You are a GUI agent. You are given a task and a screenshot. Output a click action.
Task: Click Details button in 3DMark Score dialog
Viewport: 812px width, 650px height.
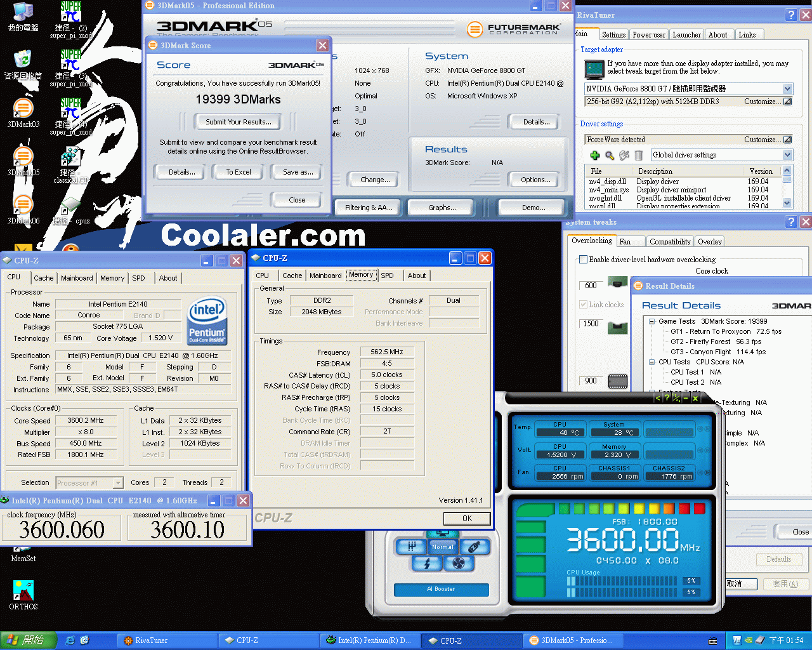(x=181, y=172)
